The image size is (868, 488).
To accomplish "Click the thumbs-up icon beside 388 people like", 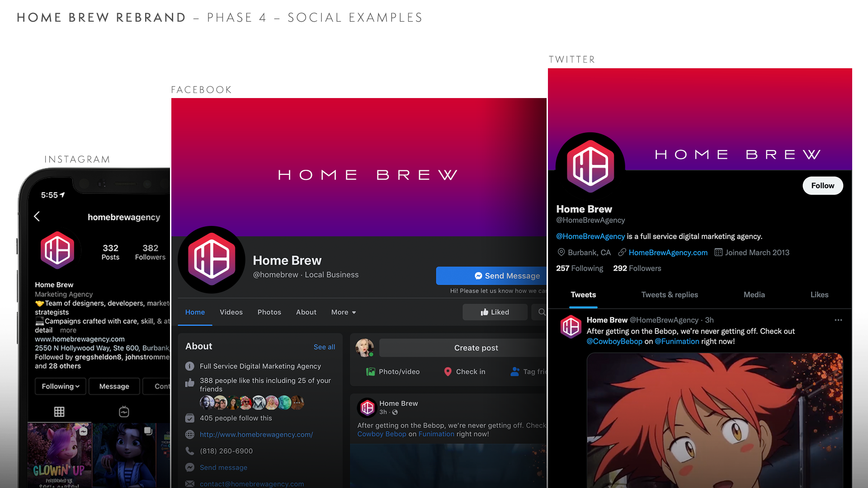I will pos(189,383).
